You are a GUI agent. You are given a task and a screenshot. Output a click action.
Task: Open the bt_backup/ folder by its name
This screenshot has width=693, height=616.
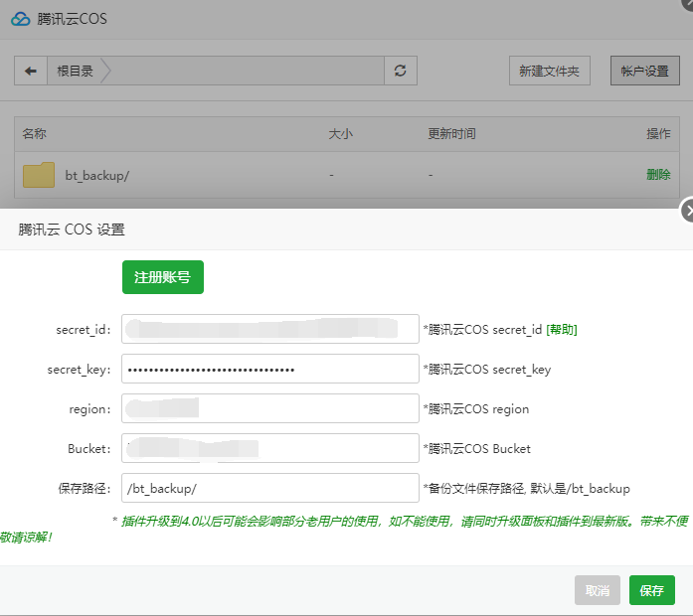point(97,176)
